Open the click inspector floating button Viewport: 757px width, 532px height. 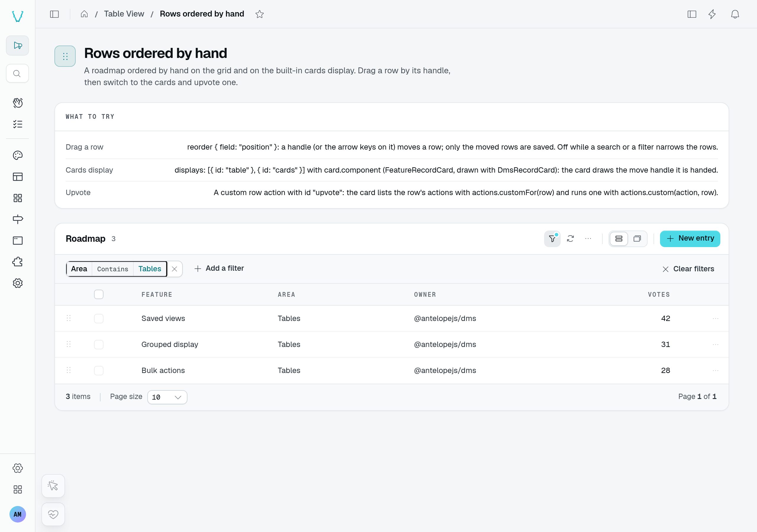(53, 486)
